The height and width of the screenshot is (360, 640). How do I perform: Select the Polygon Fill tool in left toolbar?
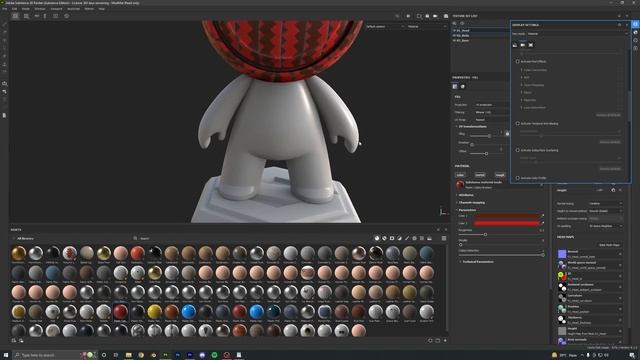click(4, 48)
